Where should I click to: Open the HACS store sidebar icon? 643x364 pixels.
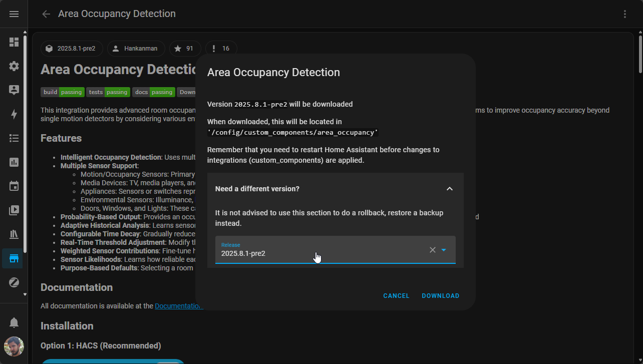pyautogui.click(x=14, y=258)
